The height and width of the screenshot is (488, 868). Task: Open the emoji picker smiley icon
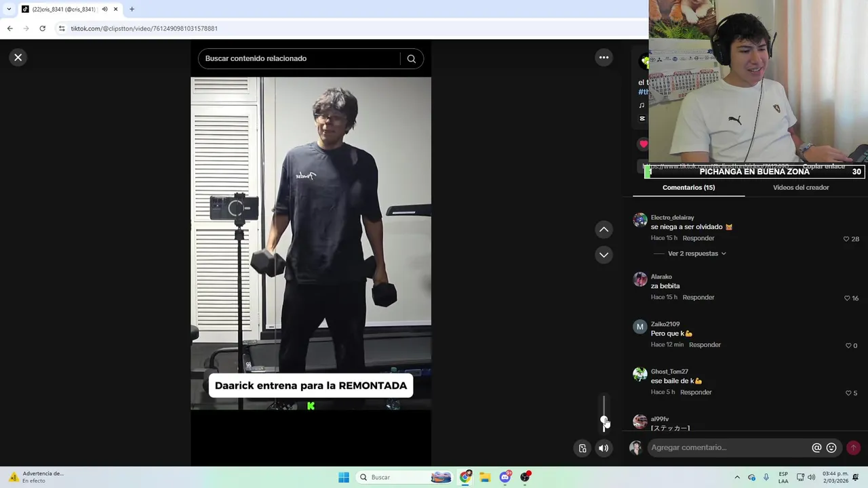point(831,447)
